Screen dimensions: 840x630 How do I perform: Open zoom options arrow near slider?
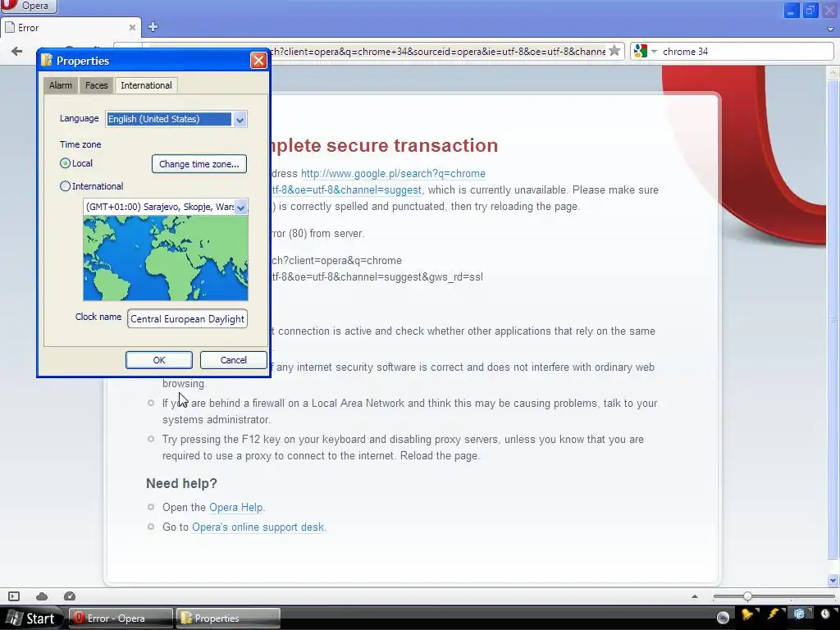pos(695,596)
